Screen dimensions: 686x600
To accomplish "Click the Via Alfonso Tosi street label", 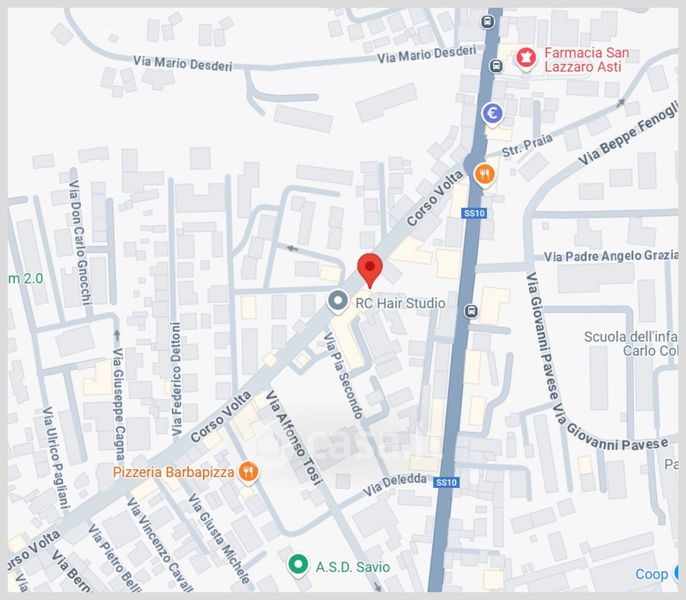I will pos(294,438).
